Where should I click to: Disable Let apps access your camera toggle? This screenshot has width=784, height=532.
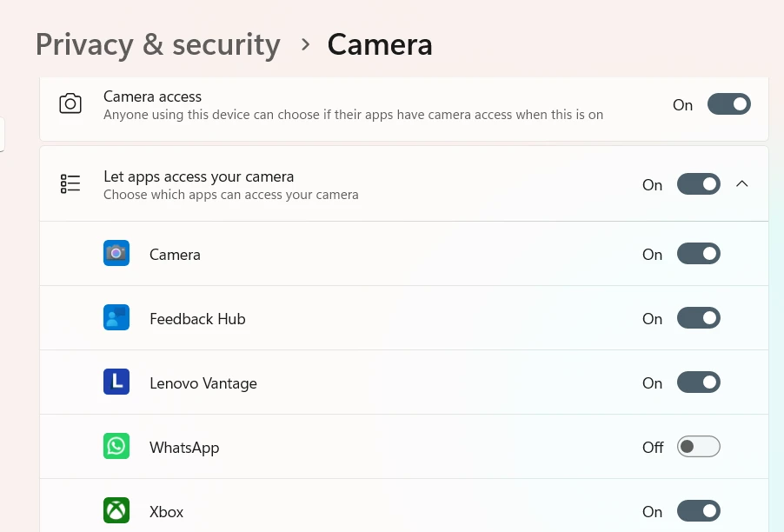[x=698, y=184]
